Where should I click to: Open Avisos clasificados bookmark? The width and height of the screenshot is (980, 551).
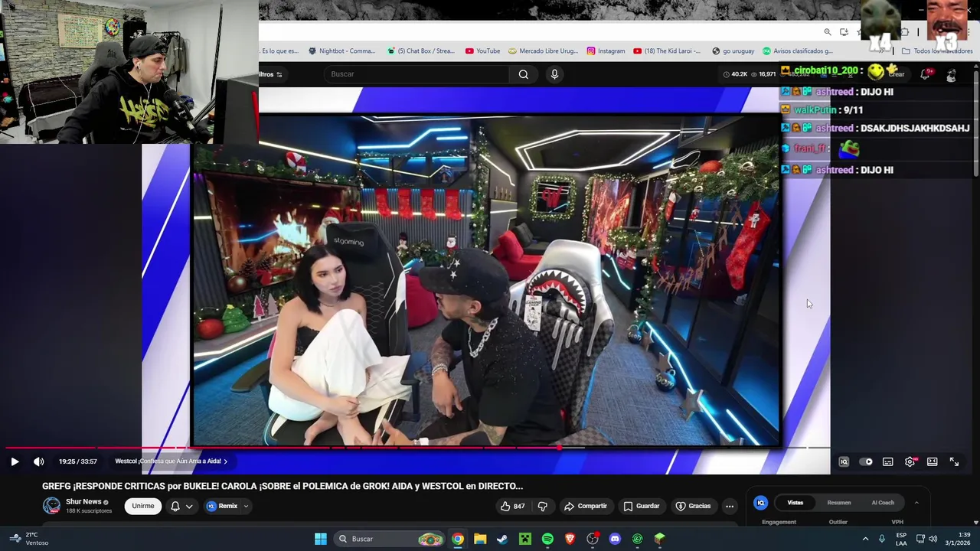(x=797, y=51)
